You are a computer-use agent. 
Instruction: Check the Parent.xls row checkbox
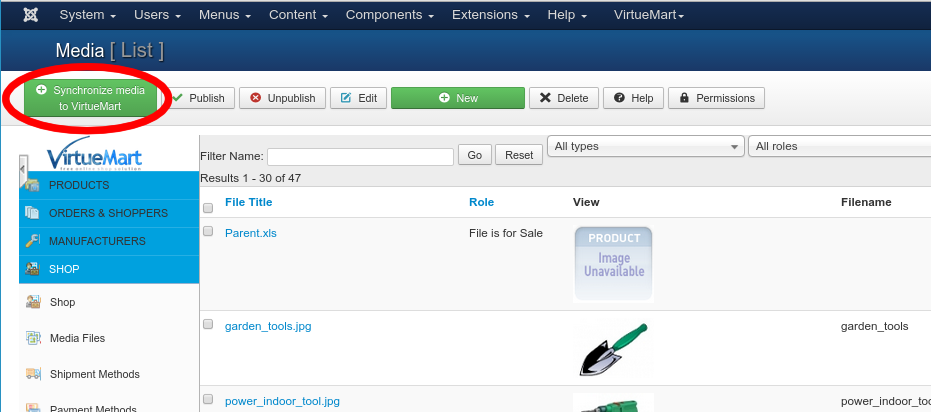[208, 231]
